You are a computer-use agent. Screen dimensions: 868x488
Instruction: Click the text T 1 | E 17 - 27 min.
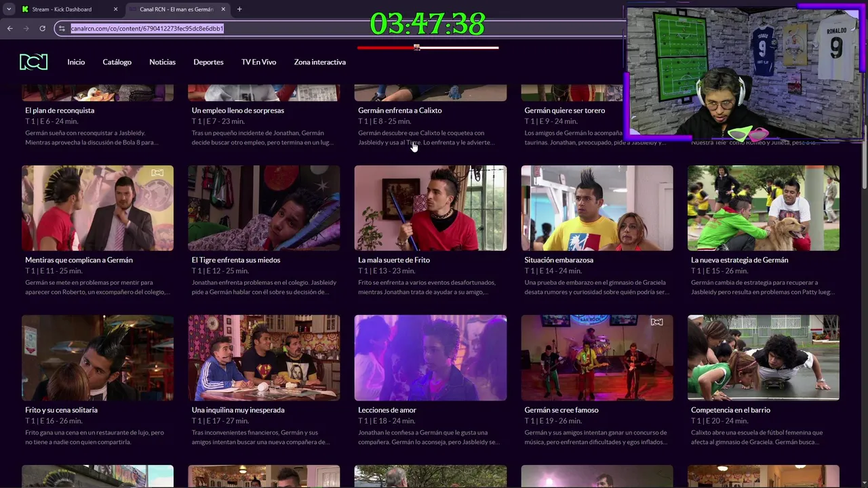coord(220,421)
